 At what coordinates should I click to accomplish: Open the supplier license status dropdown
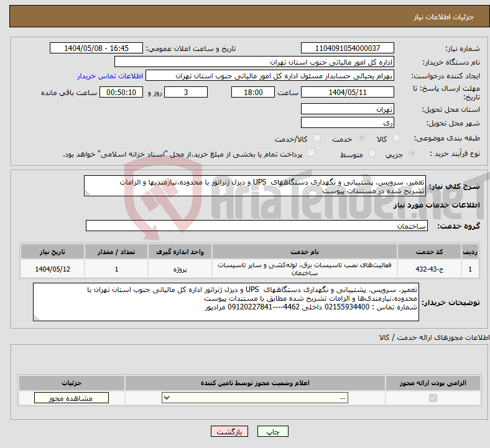pos(255,398)
